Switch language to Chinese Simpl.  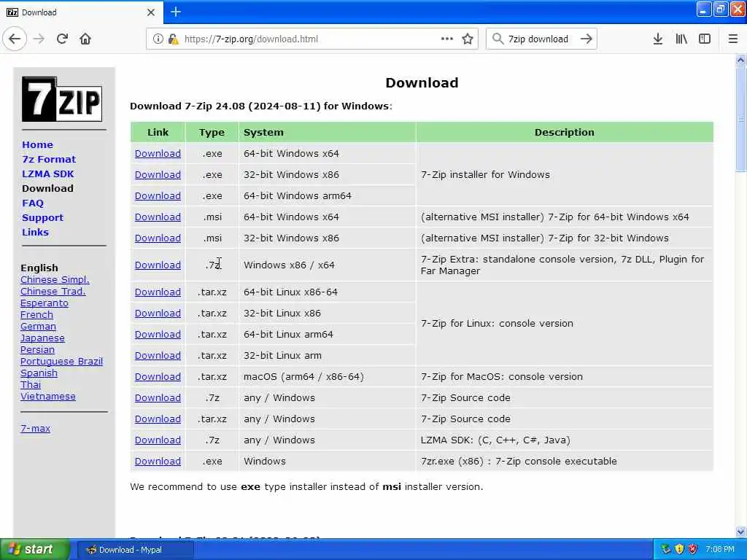pyautogui.click(x=55, y=279)
